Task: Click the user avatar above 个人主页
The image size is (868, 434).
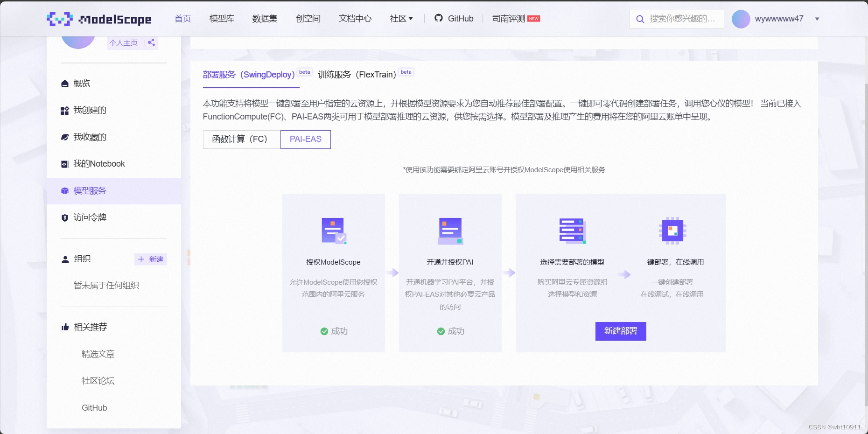Action: [78, 42]
